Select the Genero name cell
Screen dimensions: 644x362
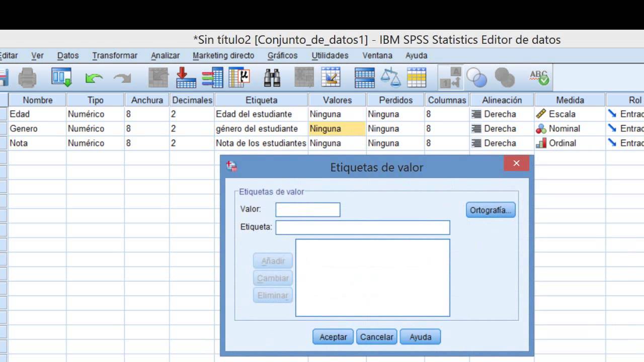(38, 129)
